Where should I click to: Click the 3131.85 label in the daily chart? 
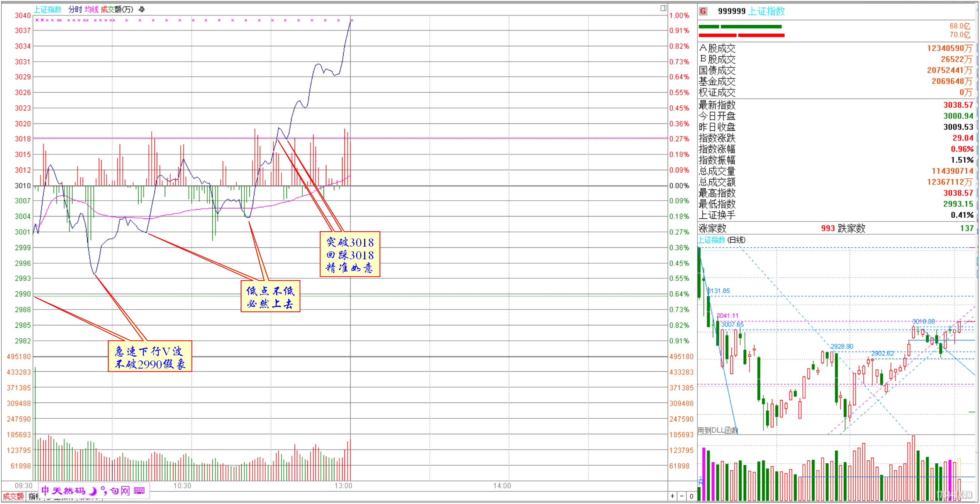tap(719, 291)
